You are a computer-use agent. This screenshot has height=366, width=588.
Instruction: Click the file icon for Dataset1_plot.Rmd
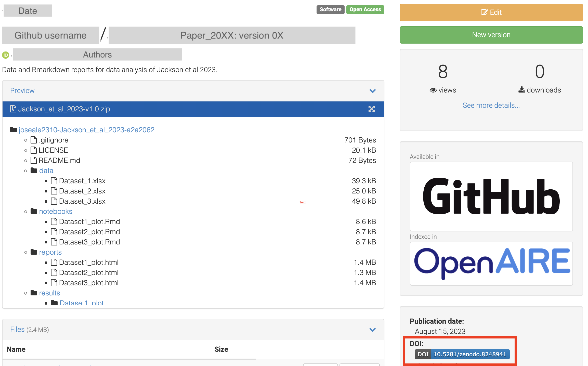point(54,221)
